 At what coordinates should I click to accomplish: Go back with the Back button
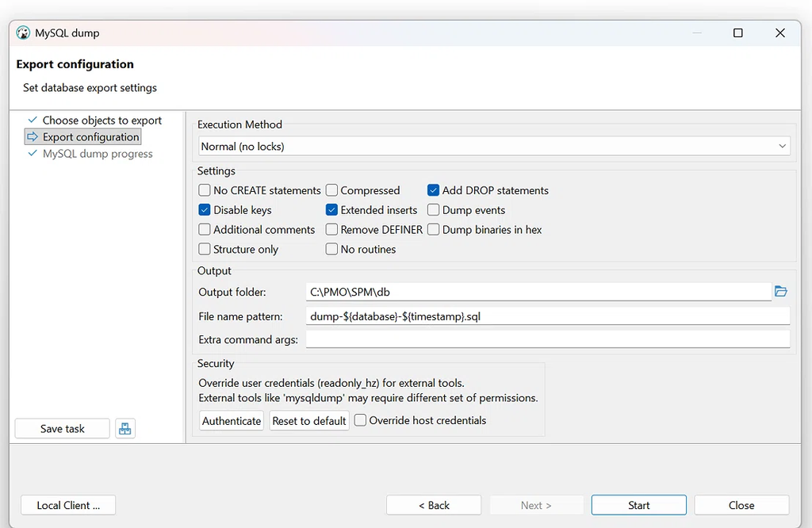pyautogui.click(x=434, y=505)
